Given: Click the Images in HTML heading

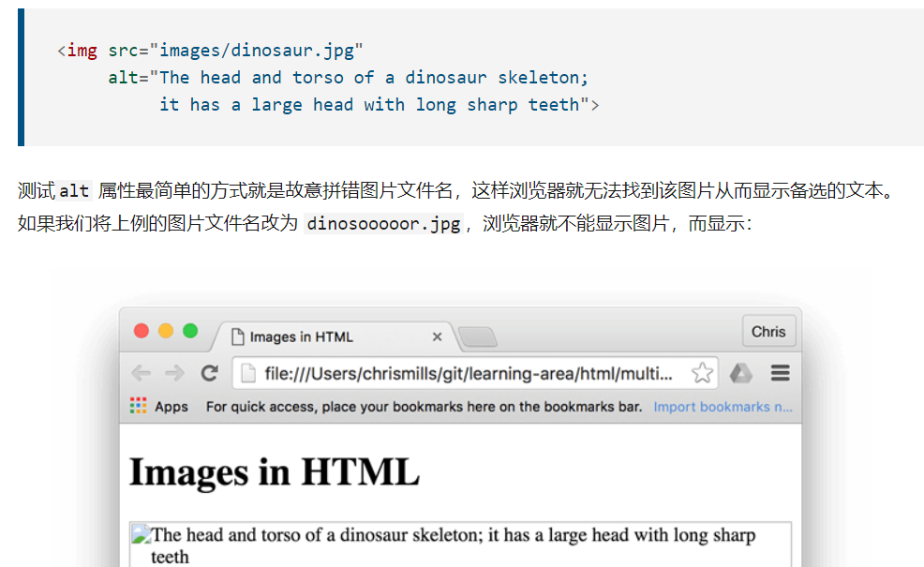Looking at the screenshot, I should pyautogui.click(x=274, y=472).
